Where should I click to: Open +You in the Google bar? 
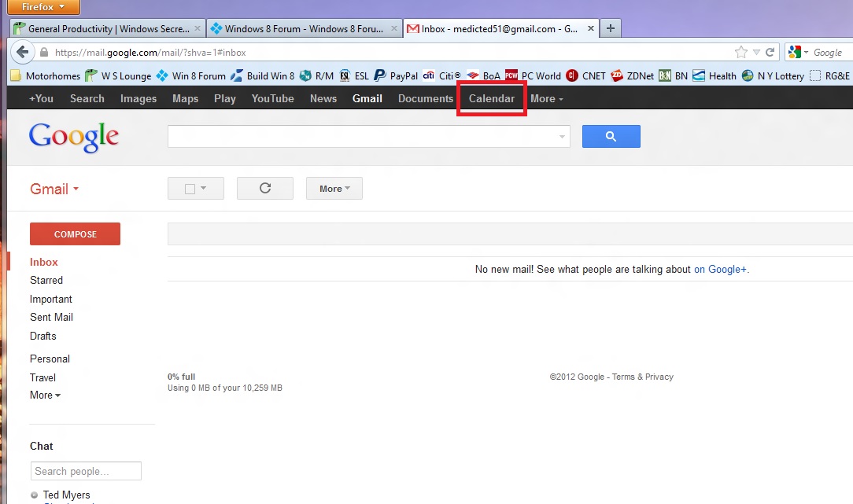tap(42, 98)
